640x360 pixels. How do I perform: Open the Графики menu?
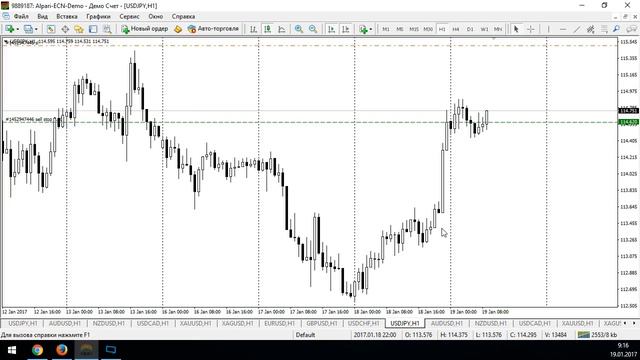[98, 17]
